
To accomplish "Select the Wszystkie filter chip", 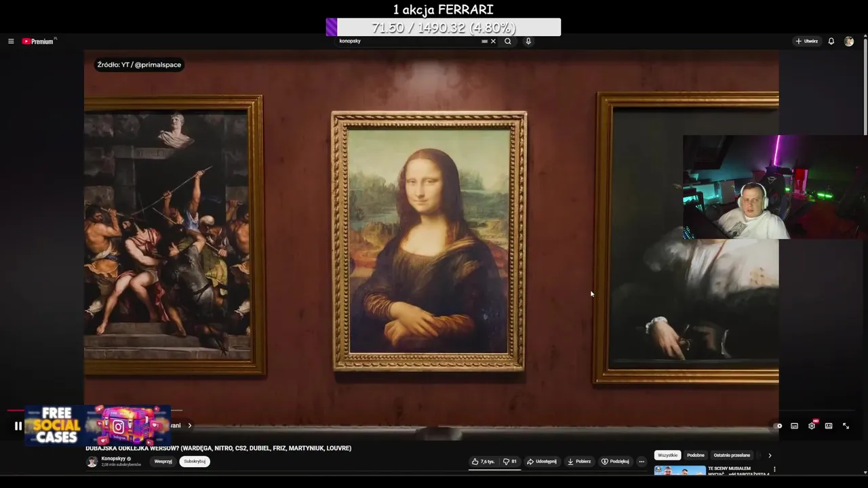I will (x=667, y=455).
